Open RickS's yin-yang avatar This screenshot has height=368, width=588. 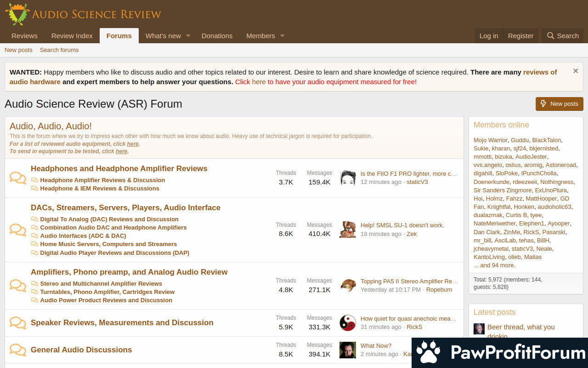(348, 322)
